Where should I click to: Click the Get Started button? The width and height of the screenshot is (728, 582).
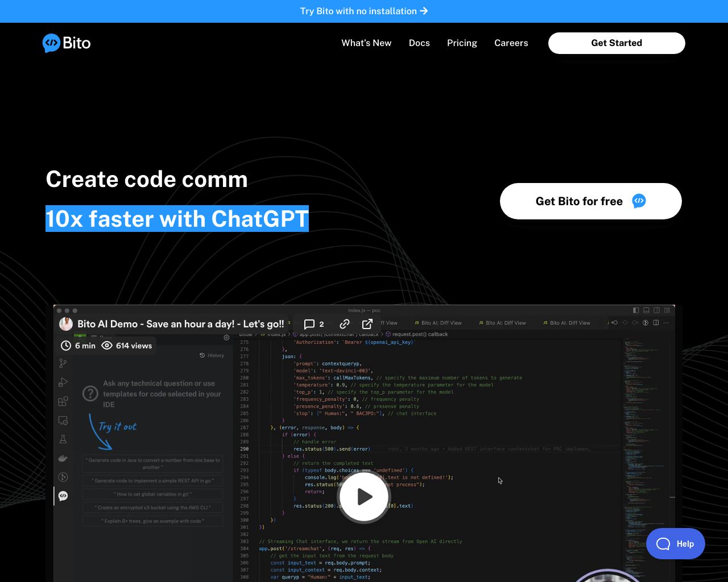617,43
